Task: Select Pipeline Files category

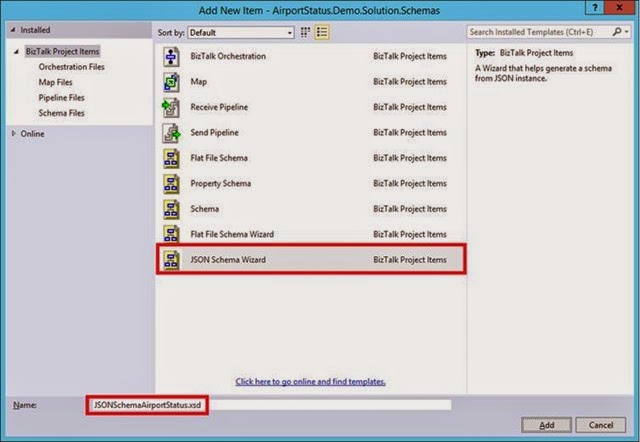Action: 62,98
